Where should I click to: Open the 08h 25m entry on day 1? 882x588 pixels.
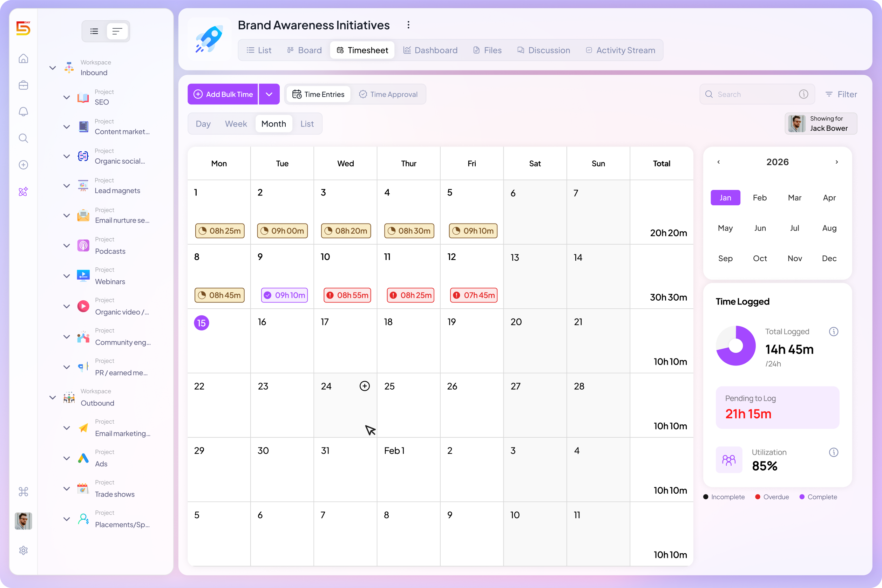tap(220, 231)
